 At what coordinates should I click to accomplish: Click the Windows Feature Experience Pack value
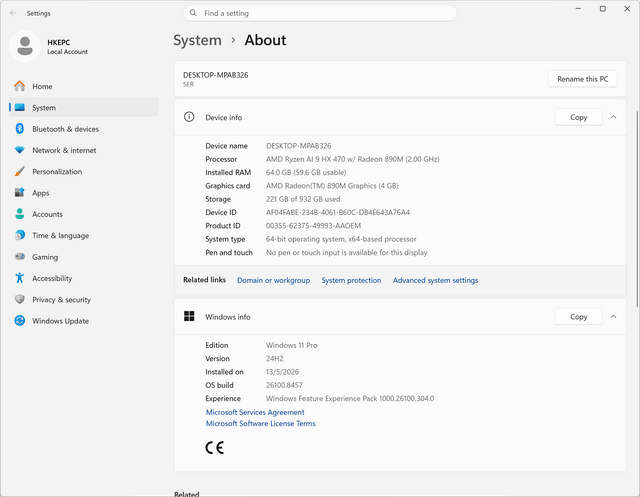click(x=350, y=398)
